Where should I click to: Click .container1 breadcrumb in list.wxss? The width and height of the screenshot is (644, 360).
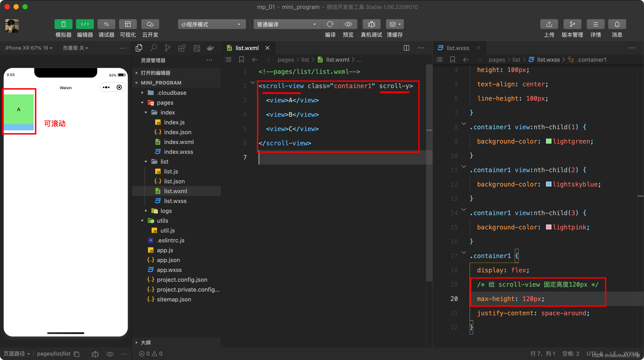pyautogui.click(x=591, y=59)
